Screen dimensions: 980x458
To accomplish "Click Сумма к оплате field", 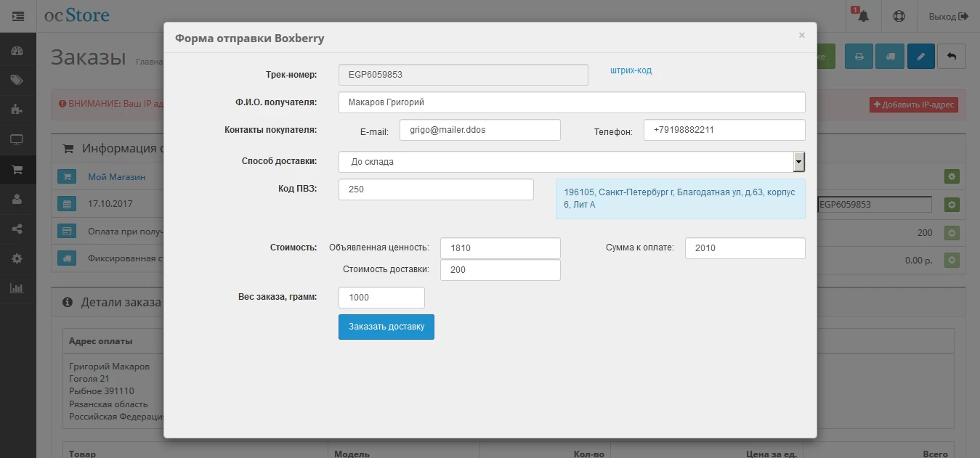I will [x=745, y=248].
